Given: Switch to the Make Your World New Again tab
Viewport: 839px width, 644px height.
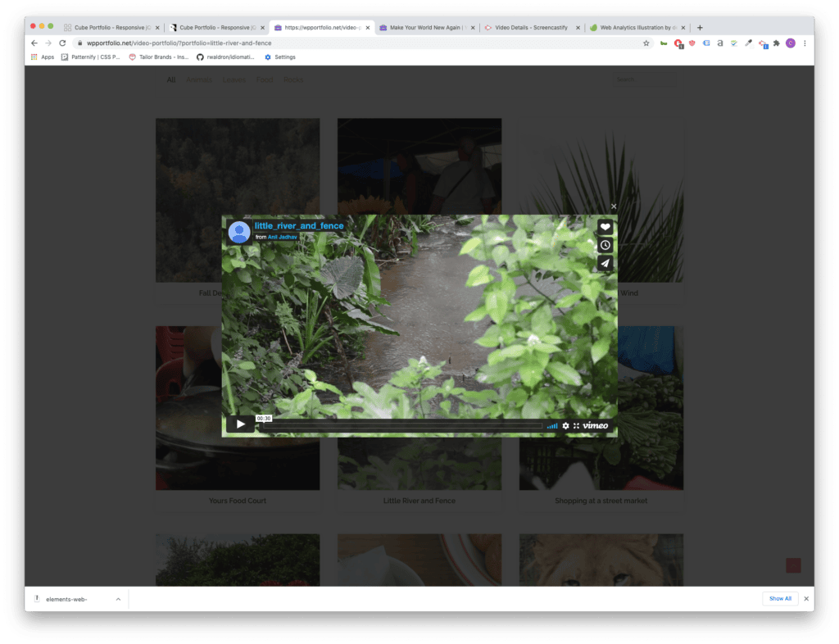Looking at the screenshot, I should [x=426, y=27].
